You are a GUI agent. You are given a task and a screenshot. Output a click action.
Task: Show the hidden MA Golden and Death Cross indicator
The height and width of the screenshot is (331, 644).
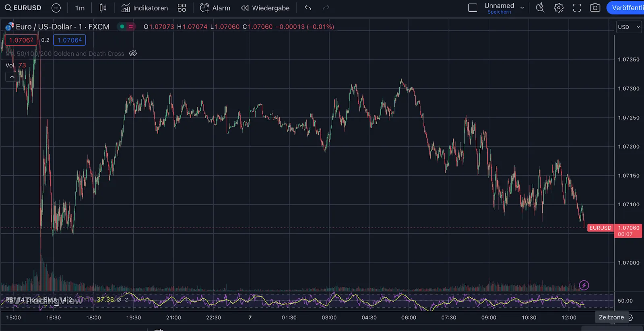[x=133, y=53]
